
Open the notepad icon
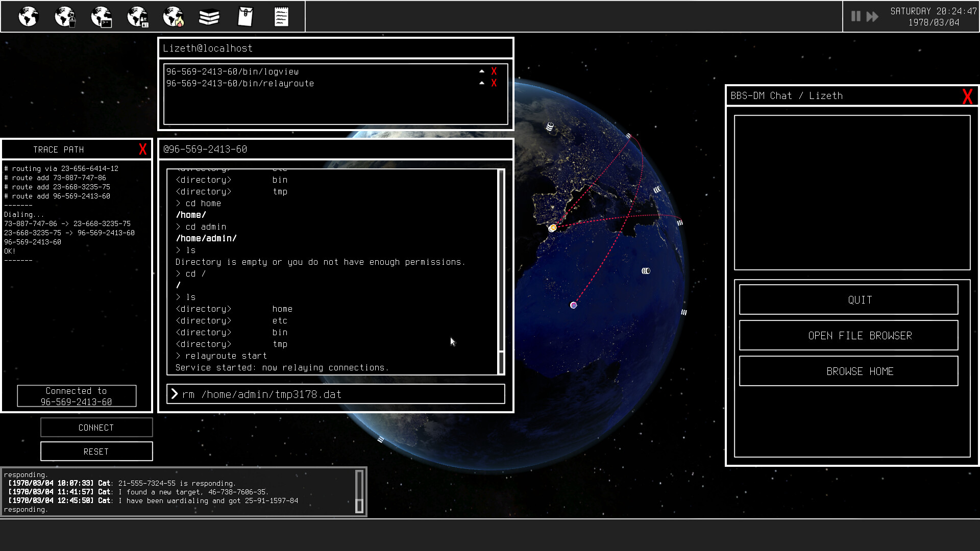pyautogui.click(x=281, y=16)
